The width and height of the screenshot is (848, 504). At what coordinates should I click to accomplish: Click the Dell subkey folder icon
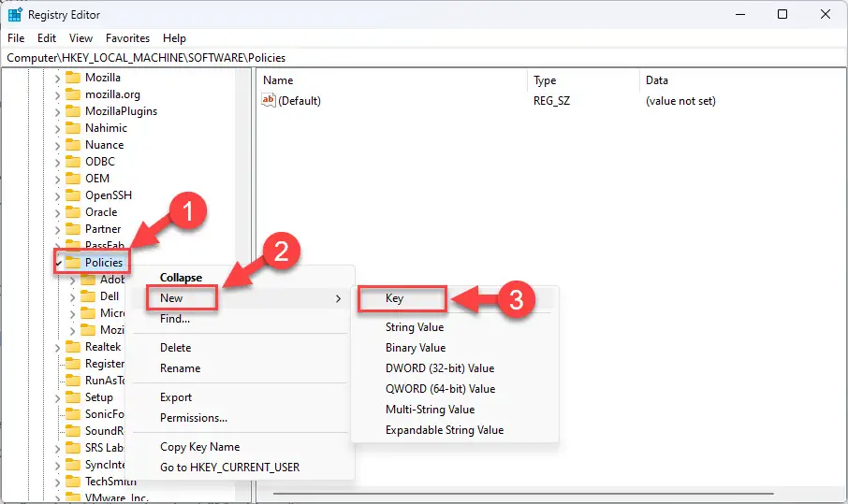88,296
